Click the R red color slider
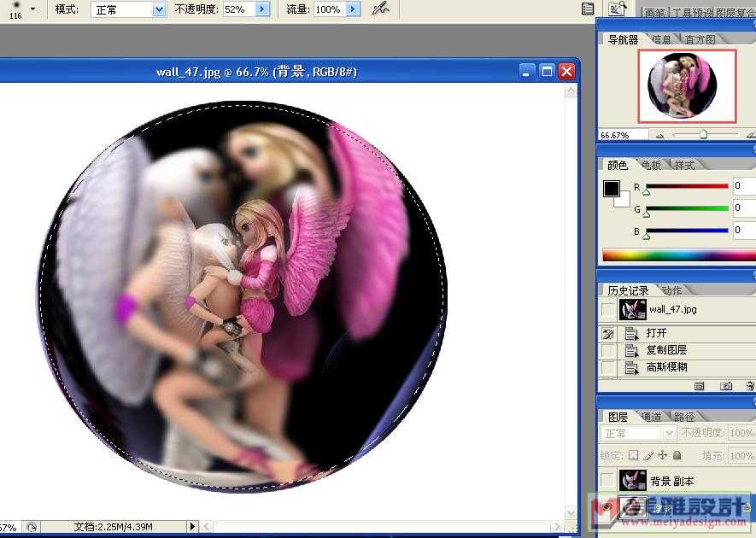The image size is (756, 538). click(x=687, y=186)
